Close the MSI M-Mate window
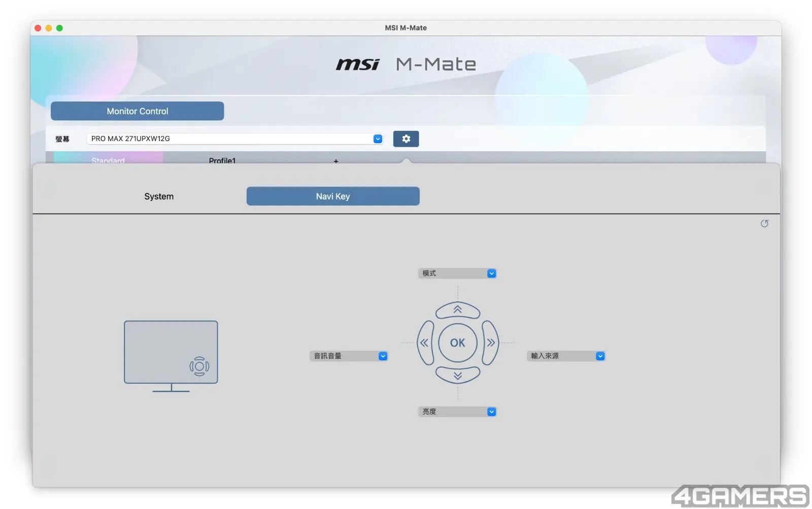812x509 pixels. [x=38, y=28]
